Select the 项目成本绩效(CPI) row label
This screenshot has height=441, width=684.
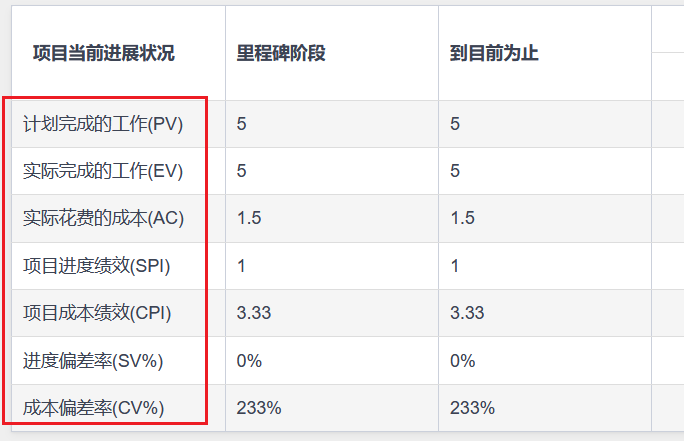[97, 313]
